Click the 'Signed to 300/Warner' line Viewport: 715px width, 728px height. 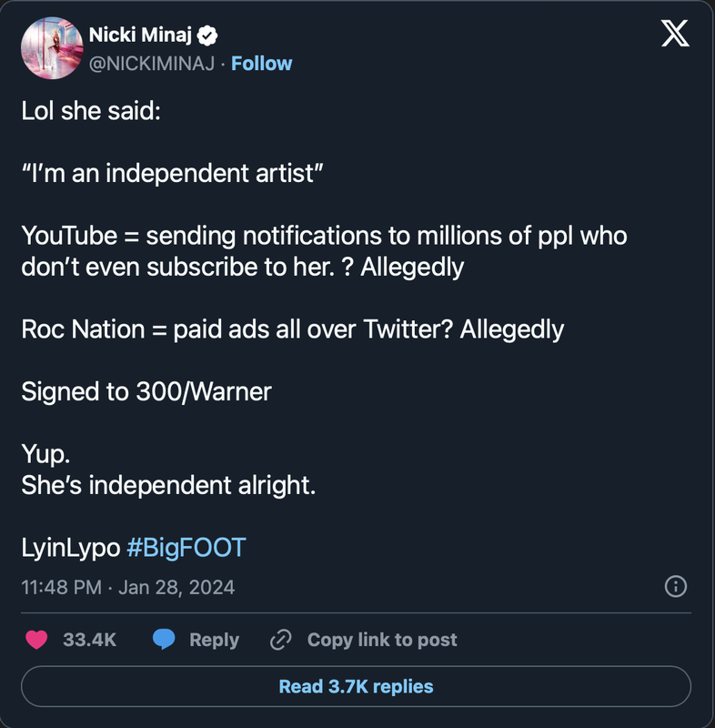(146, 391)
